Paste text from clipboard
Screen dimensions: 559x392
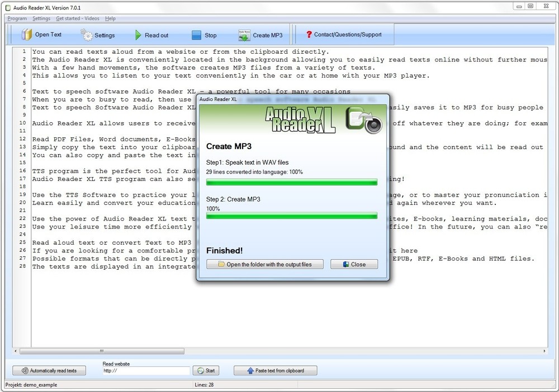click(x=275, y=370)
